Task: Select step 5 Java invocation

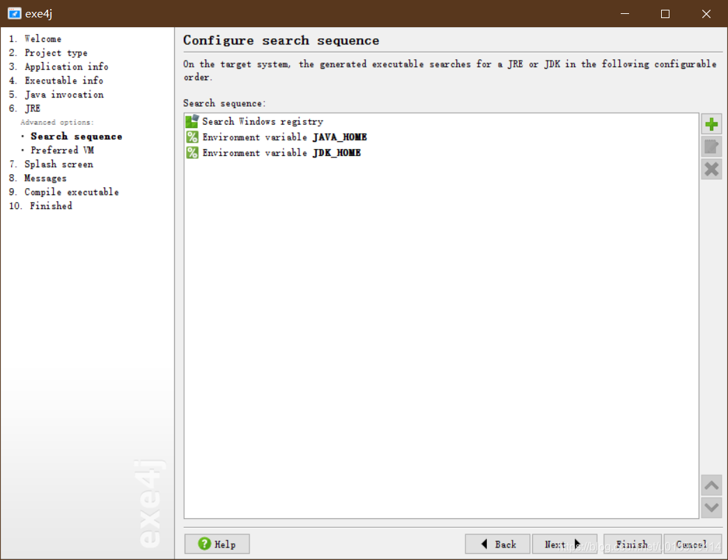Action: click(56, 95)
